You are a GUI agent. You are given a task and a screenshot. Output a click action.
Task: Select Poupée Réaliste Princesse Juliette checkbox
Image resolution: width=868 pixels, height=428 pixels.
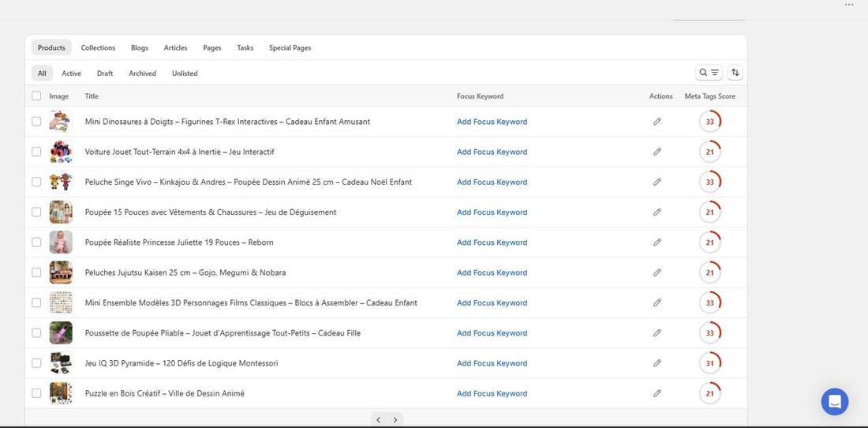(36, 242)
